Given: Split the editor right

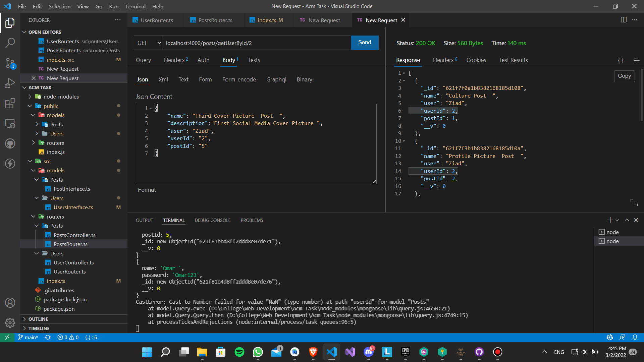Looking at the screenshot, I should click(x=624, y=20).
